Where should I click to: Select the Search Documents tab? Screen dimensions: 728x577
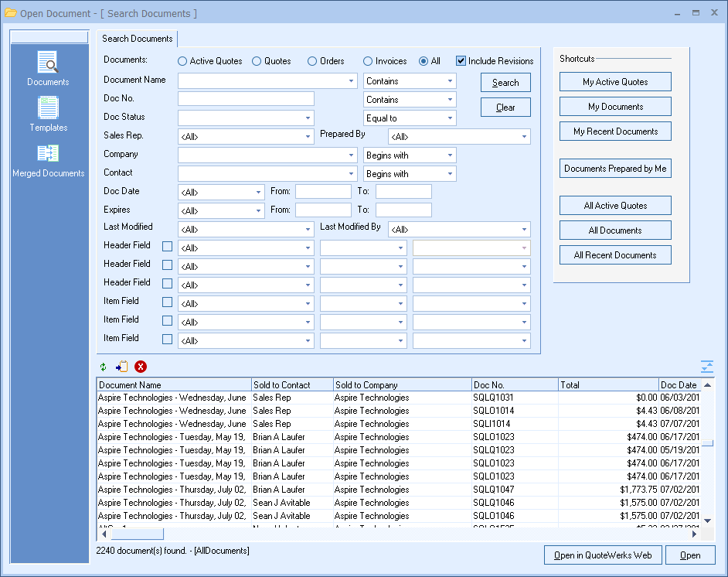138,39
